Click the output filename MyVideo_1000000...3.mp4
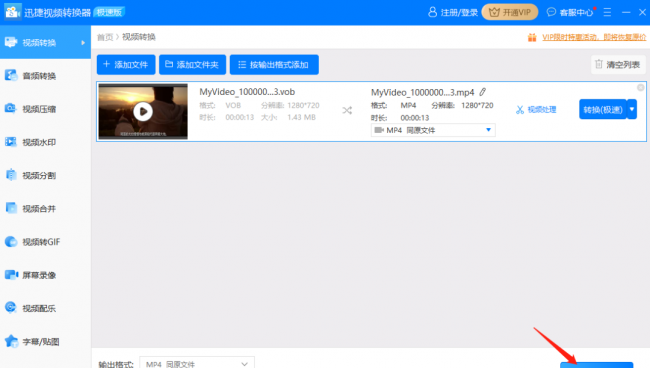 pos(422,92)
